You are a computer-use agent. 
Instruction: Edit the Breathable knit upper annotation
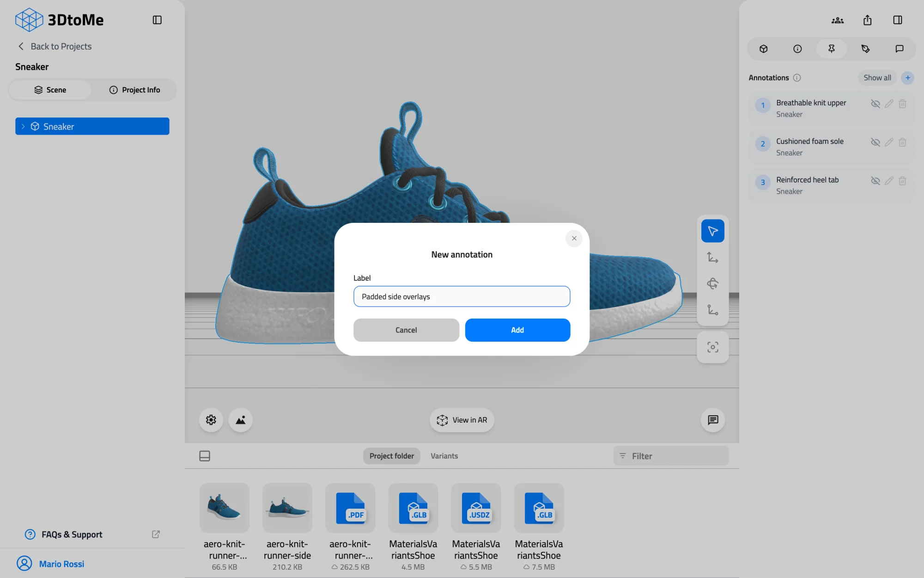(x=889, y=104)
